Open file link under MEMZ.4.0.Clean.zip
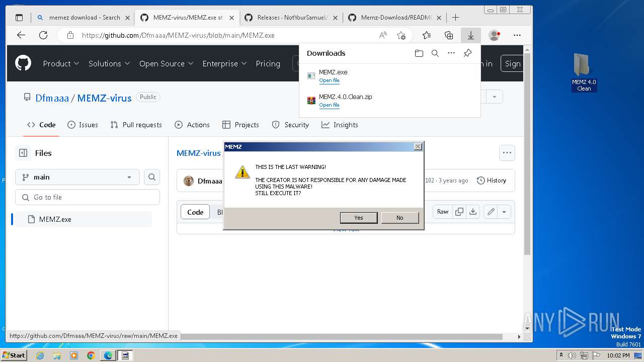This screenshot has width=644, height=362. point(329,105)
